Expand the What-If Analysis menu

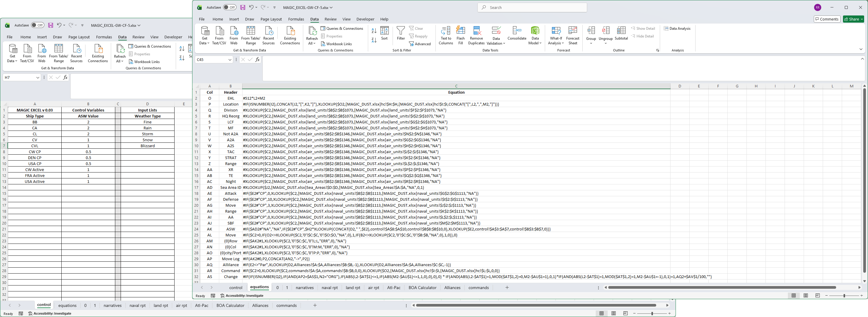[x=556, y=35]
